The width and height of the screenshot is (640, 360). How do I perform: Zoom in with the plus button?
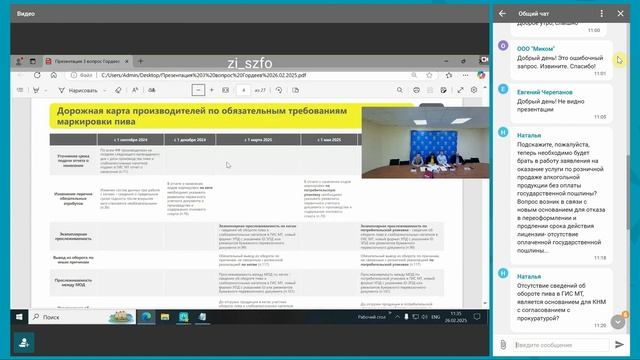pyautogui.click(x=212, y=90)
